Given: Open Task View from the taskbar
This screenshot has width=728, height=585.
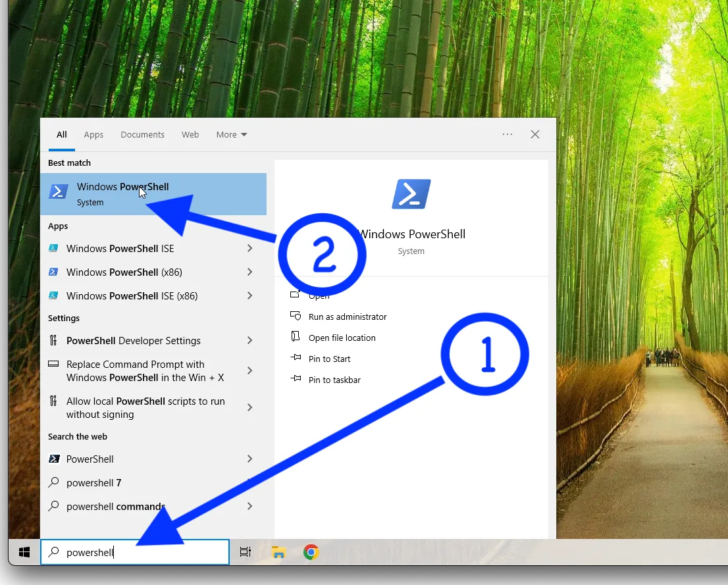Looking at the screenshot, I should click(246, 553).
